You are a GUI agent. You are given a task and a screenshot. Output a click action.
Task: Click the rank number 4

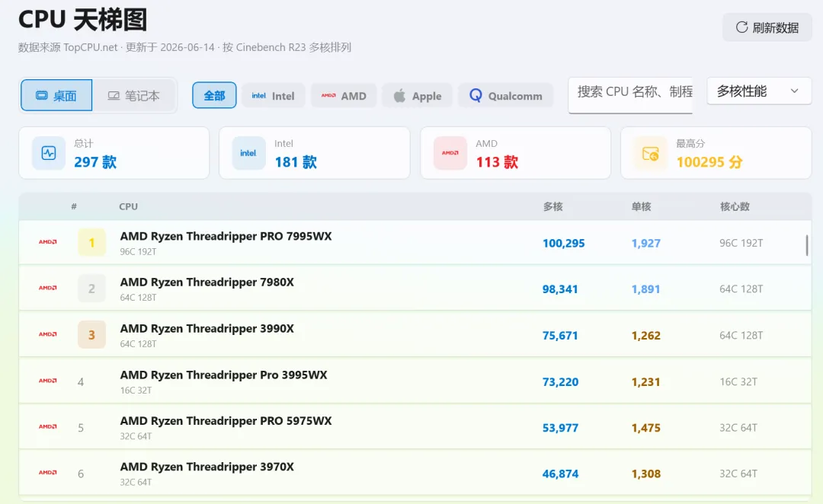(x=81, y=381)
